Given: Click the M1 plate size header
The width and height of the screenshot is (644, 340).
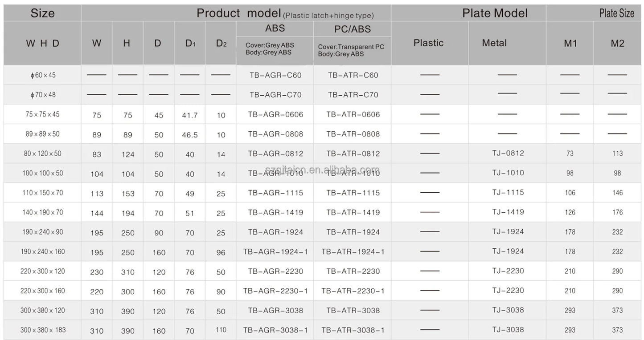Looking at the screenshot, I should tap(570, 43).
